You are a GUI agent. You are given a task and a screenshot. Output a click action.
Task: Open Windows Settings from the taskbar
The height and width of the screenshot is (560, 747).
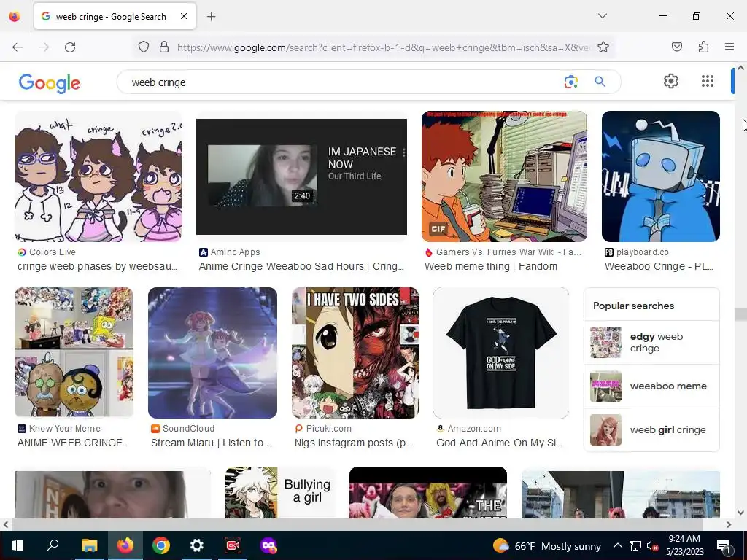[197, 545]
